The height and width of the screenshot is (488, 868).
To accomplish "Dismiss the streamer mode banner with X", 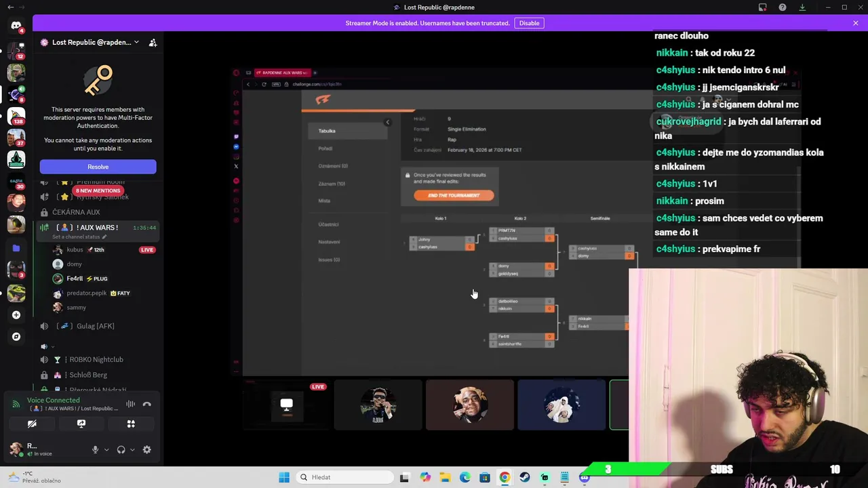I will [855, 23].
